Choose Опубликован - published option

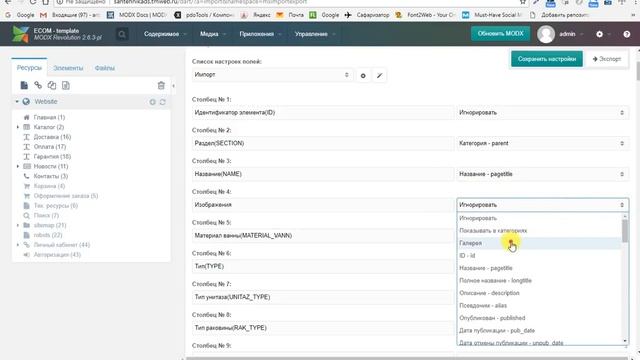click(x=539, y=318)
